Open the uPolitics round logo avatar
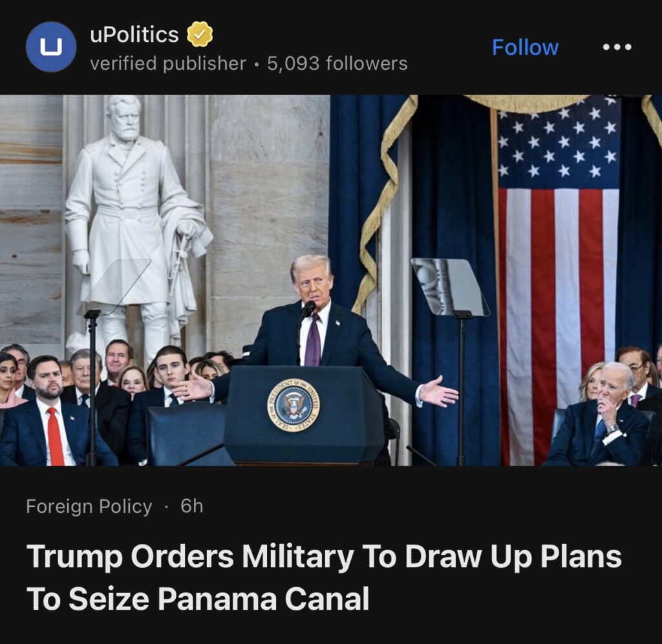 [x=51, y=47]
